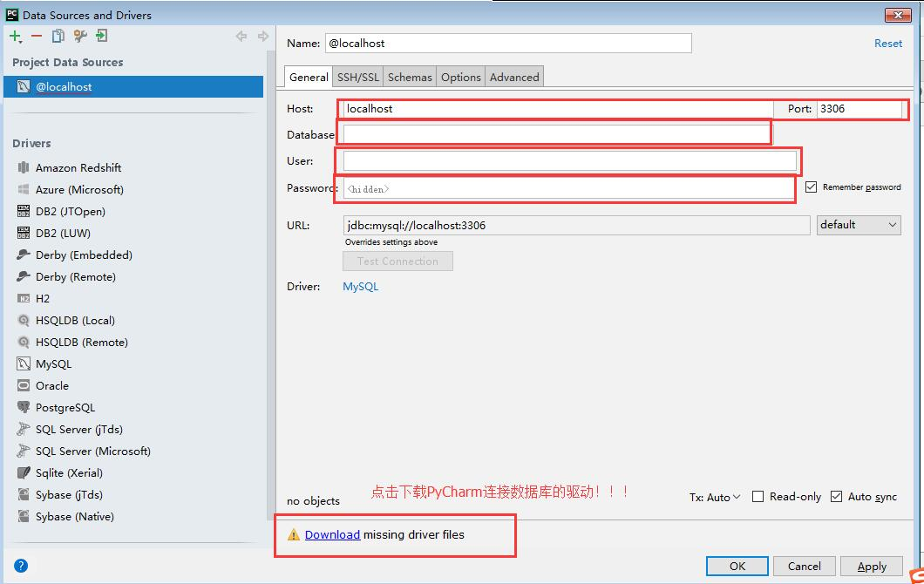
Task: Click the Port field
Action: [859, 109]
